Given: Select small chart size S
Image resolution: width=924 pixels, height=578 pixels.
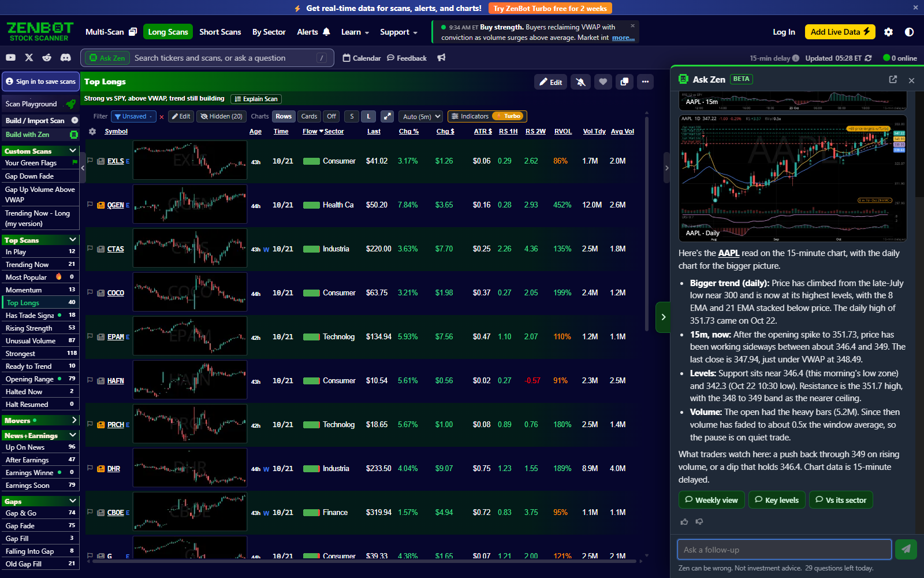Looking at the screenshot, I should click(x=352, y=116).
